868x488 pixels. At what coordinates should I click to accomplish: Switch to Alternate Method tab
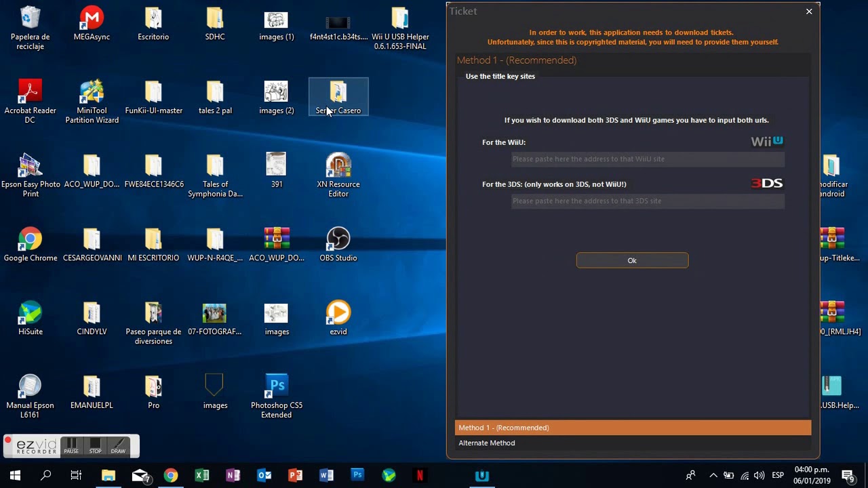click(633, 443)
